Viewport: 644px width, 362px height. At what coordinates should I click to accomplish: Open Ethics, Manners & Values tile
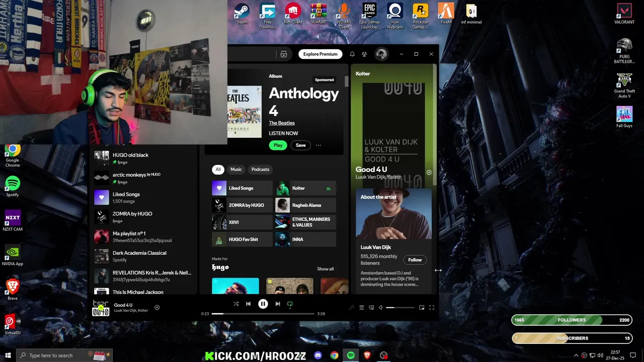tap(305, 222)
